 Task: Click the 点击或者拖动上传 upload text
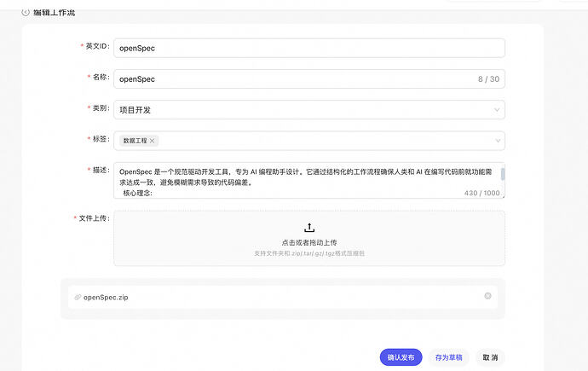[309, 242]
